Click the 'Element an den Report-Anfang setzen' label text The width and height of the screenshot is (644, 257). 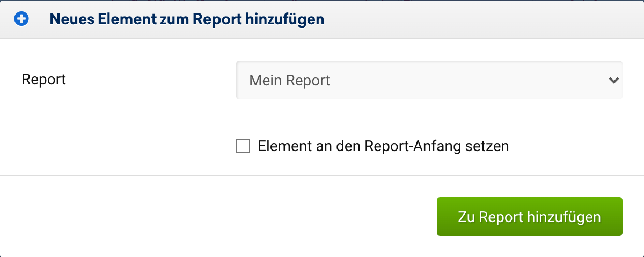pos(383,146)
